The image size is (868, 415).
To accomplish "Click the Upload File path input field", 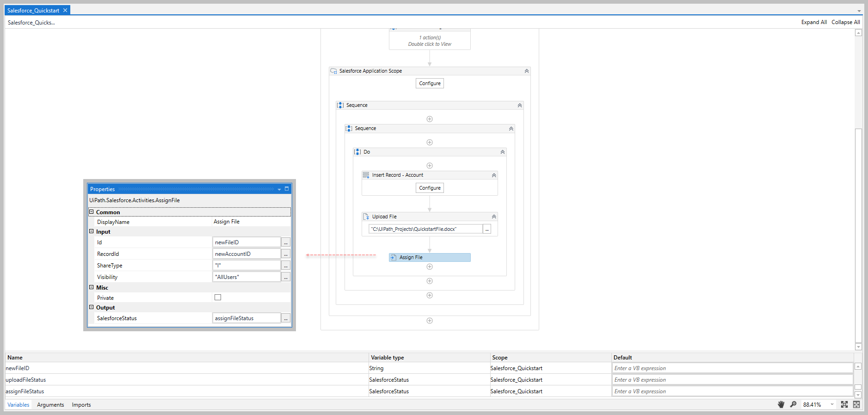I will pos(426,229).
